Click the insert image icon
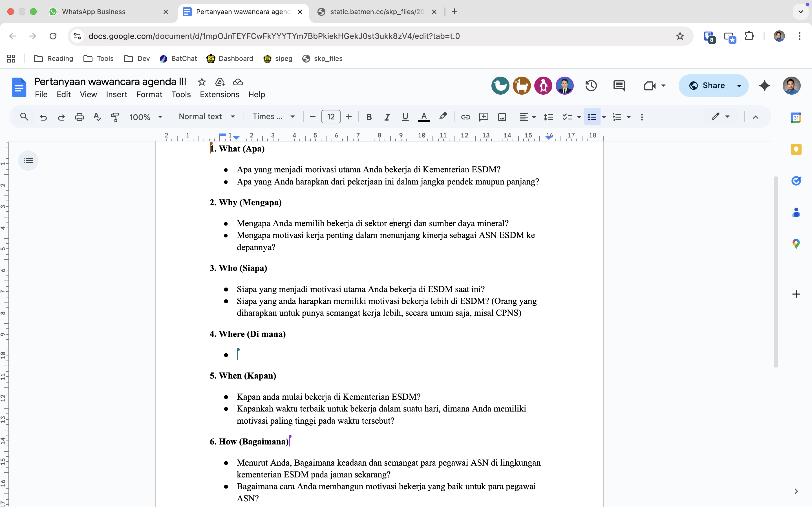 (x=502, y=117)
